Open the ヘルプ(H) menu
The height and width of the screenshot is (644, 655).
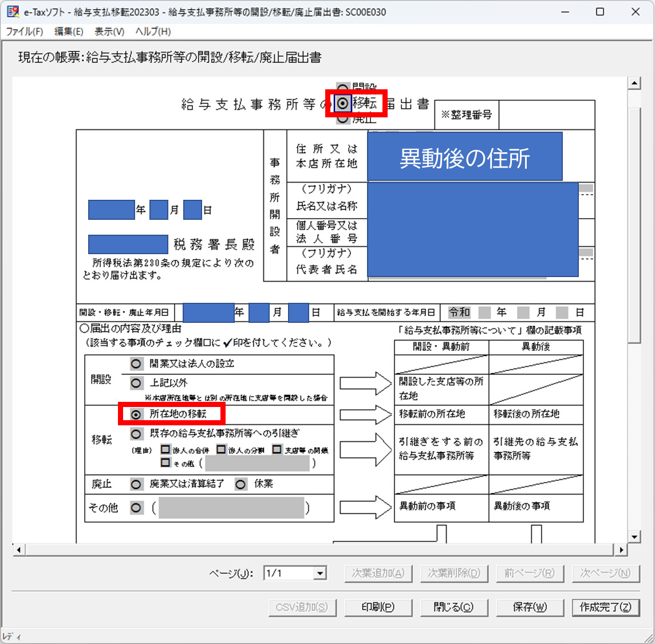coord(153,31)
